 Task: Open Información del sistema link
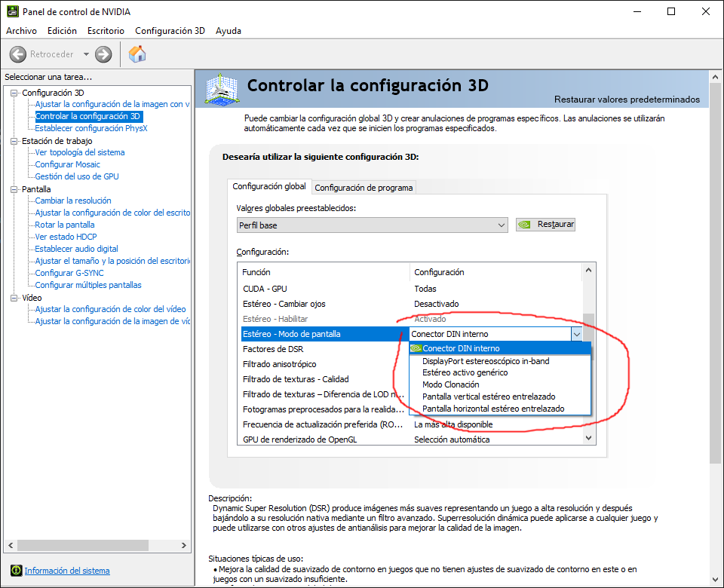(x=67, y=571)
